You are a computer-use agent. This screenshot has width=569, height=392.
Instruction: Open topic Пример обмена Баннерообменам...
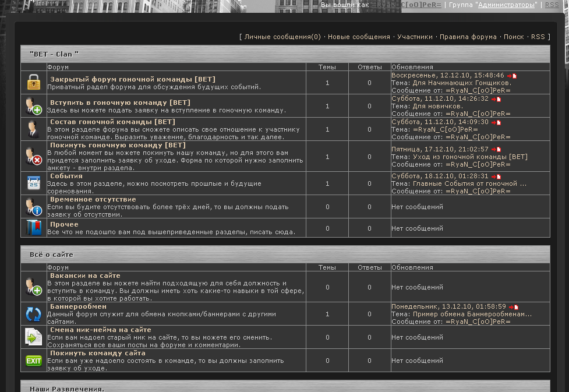pos(472,314)
